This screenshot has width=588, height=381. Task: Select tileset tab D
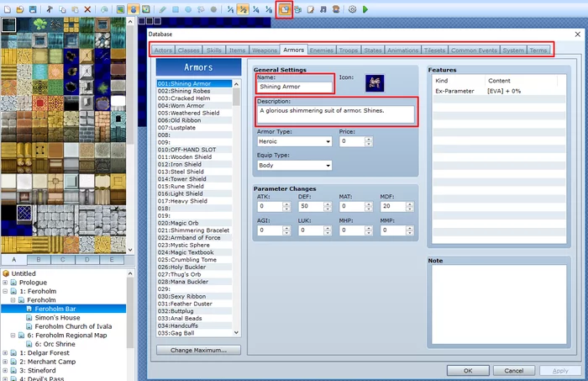pos(87,259)
